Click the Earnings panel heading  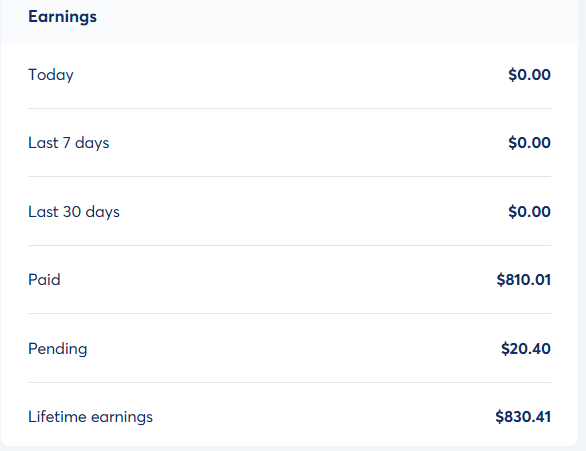(x=62, y=17)
